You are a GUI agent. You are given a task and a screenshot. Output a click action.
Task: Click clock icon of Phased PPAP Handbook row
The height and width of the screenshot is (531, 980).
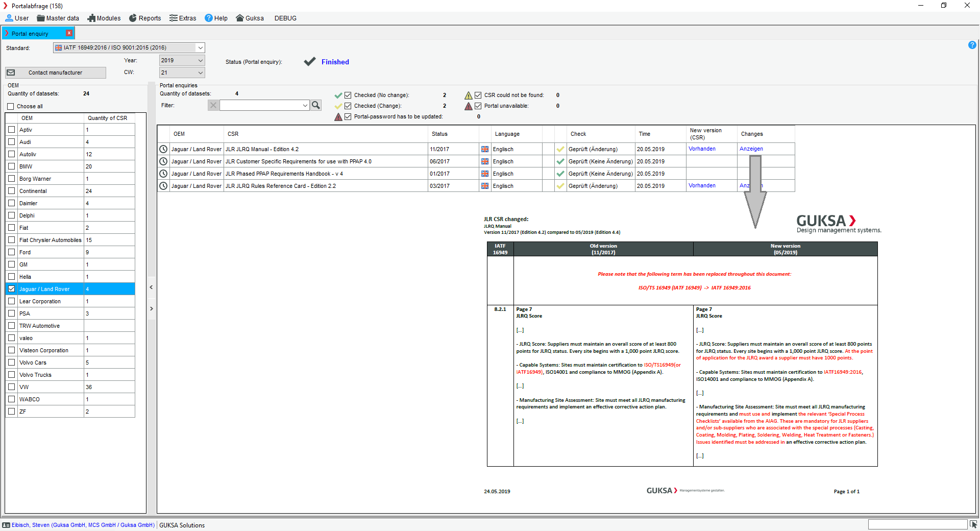163,174
